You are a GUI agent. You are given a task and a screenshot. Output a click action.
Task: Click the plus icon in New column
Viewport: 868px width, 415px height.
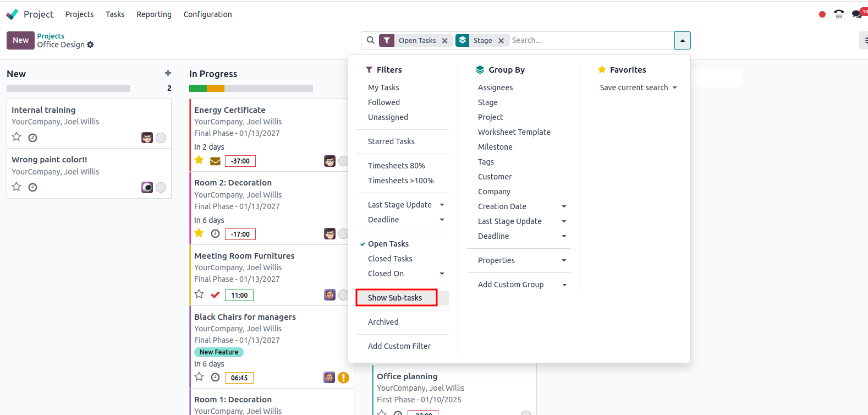pyautogui.click(x=168, y=73)
